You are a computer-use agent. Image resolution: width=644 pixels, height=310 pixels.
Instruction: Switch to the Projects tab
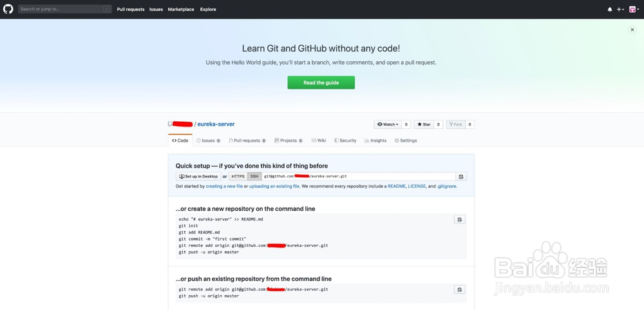tap(289, 140)
